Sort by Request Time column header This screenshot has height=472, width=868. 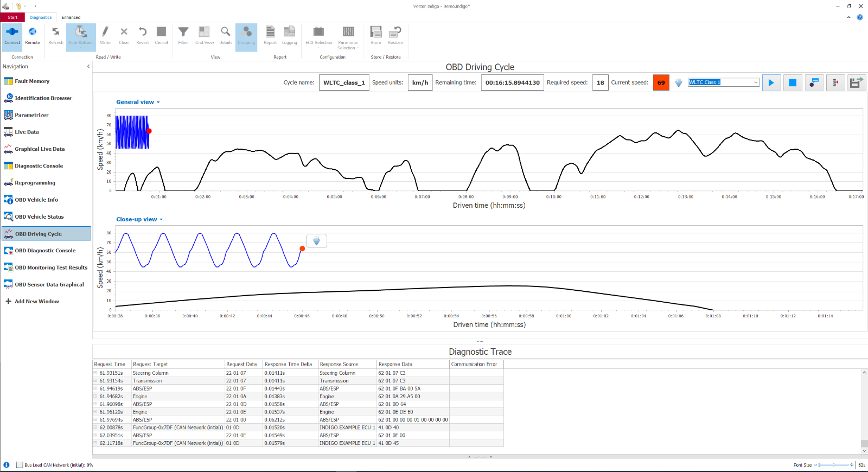tap(112, 365)
